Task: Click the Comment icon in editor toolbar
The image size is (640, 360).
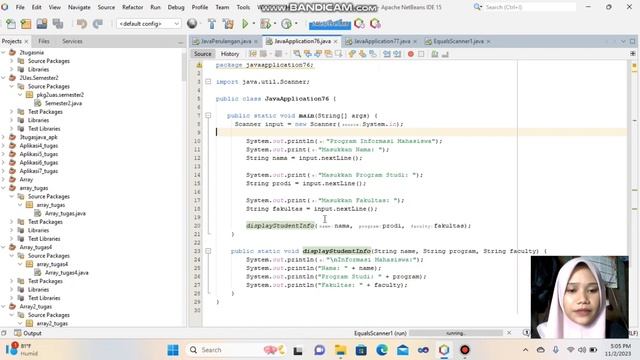Action: pos(435,54)
